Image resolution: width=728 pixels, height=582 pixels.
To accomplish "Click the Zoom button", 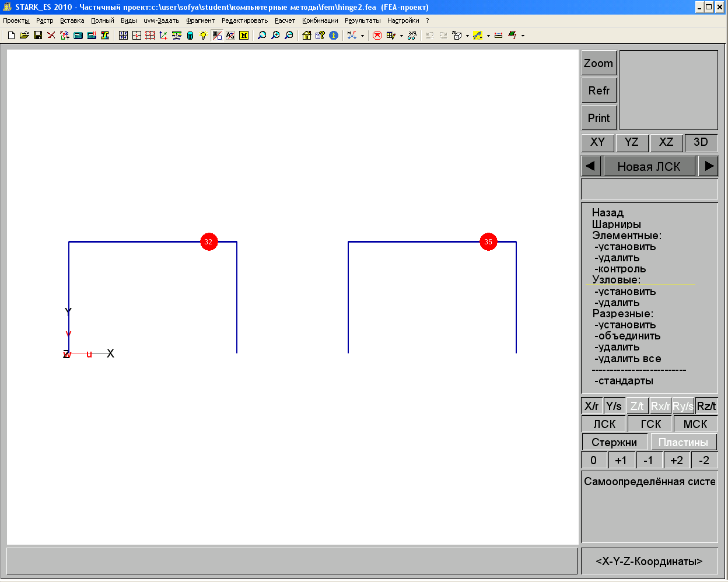I will click(x=598, y=63).
